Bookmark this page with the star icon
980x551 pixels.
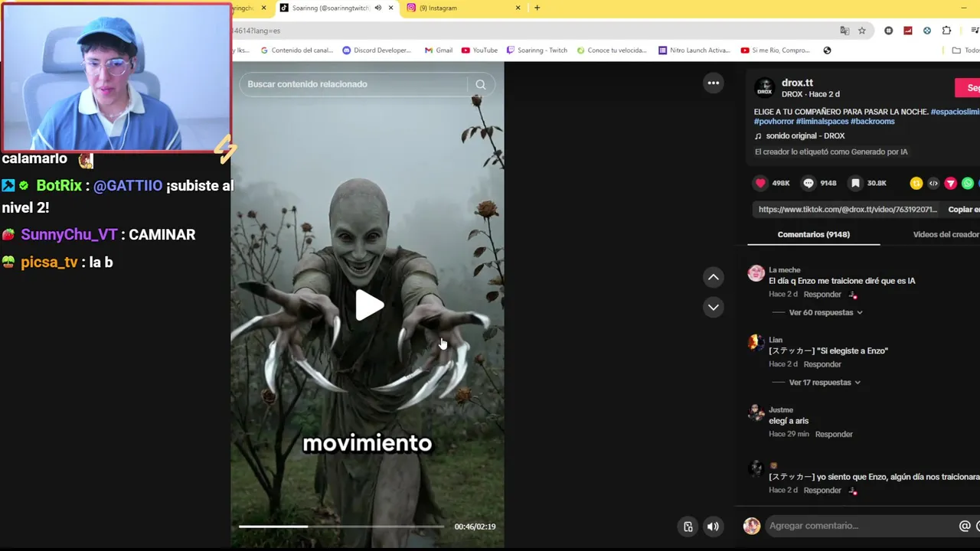pos(862,31)
